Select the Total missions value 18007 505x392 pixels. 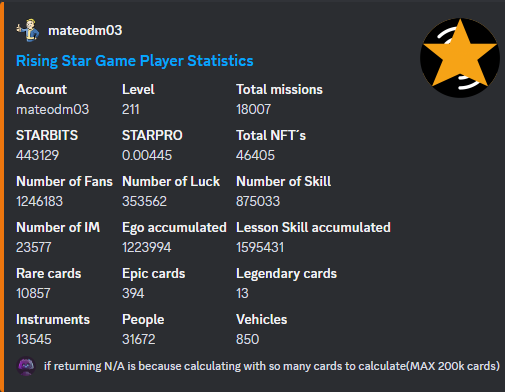(x=253, y=109)
